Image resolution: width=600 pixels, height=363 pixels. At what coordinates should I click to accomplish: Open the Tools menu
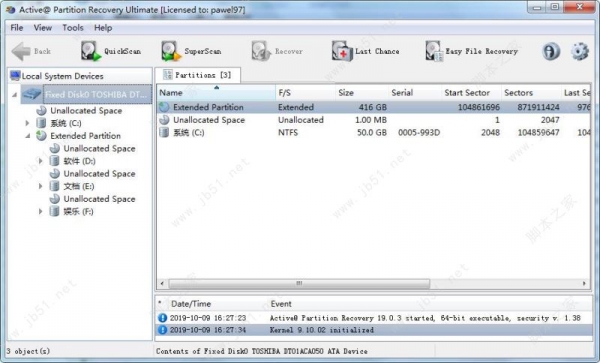click(73, 28)
